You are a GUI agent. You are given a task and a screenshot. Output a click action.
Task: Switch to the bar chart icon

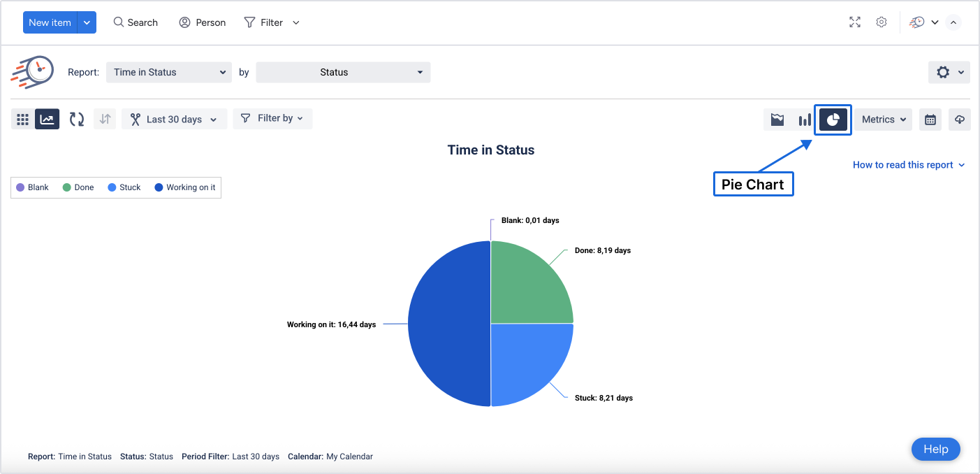pos(805,120)
